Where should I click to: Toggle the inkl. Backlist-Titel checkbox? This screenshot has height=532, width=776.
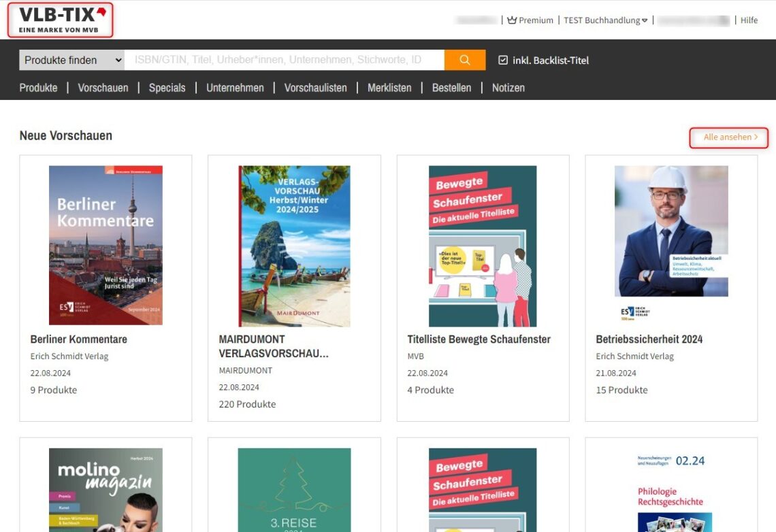click(x=503, y=61)
